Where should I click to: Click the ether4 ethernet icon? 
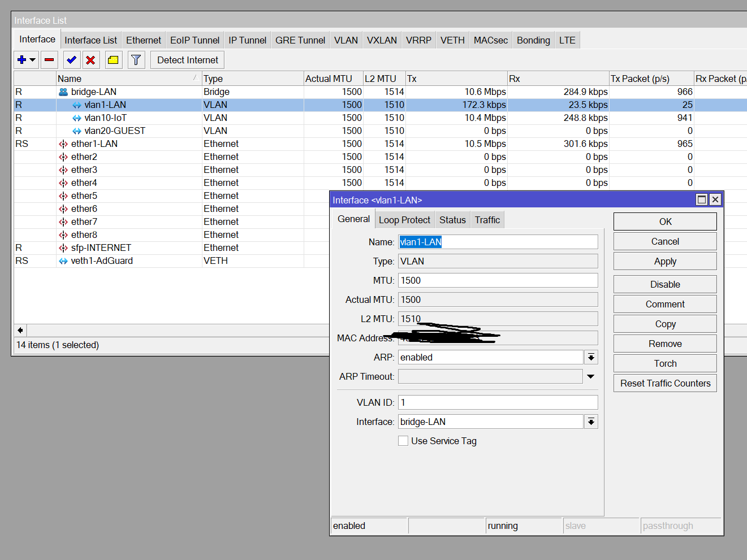[x=63, y=183]
